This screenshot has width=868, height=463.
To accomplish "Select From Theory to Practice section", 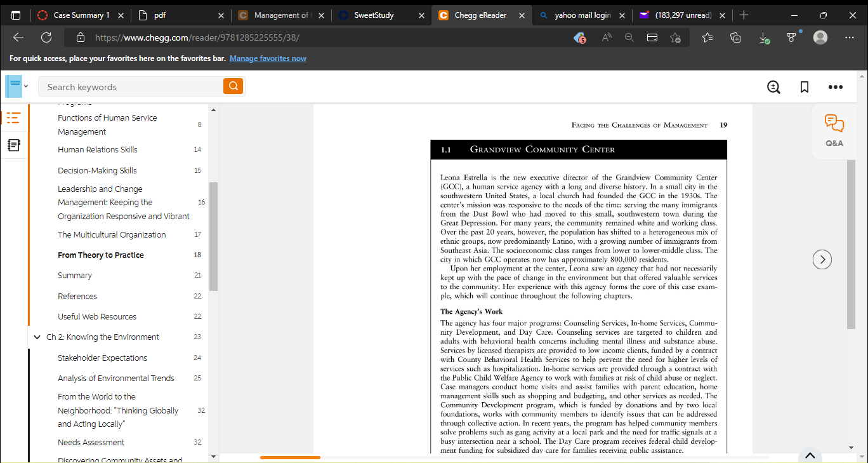I will (x=101, y=255).
